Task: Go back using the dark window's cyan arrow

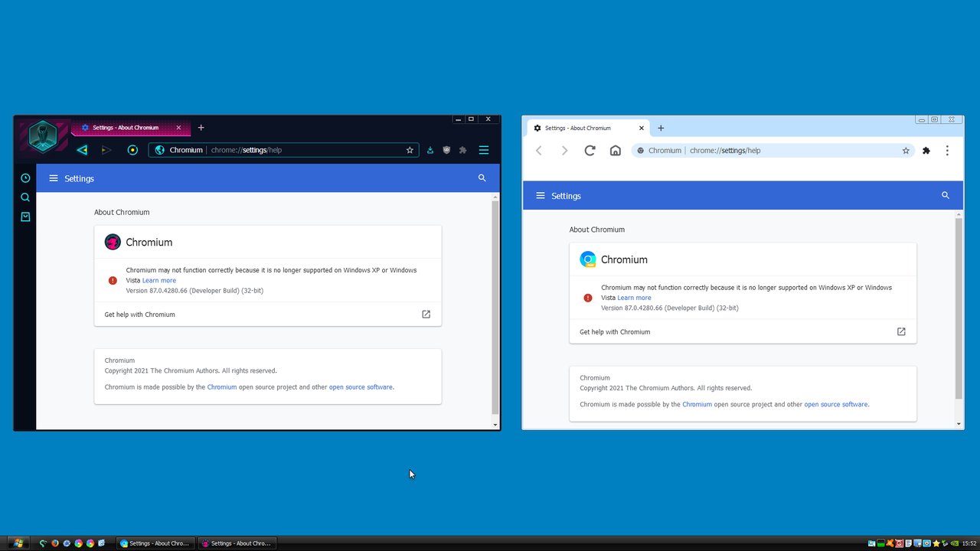Action: click(82, 150)
